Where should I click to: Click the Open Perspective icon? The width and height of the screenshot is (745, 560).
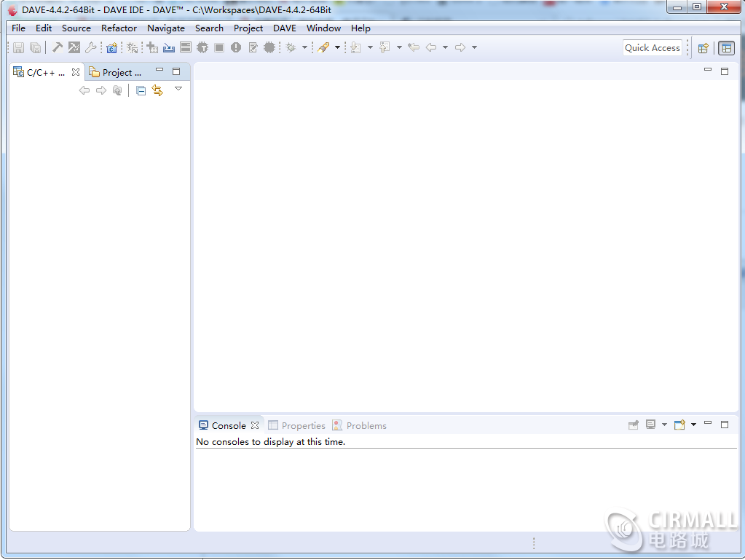(x=703, y=48)
